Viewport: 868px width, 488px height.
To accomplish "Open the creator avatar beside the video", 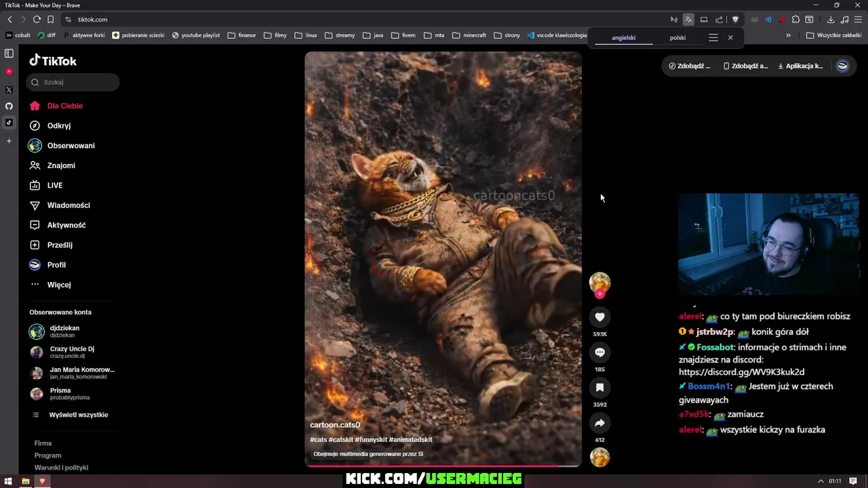I will click(599, 282).
